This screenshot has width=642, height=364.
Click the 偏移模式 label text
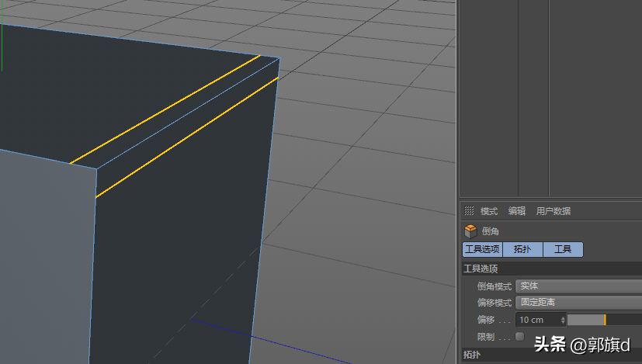coord(495,303)
